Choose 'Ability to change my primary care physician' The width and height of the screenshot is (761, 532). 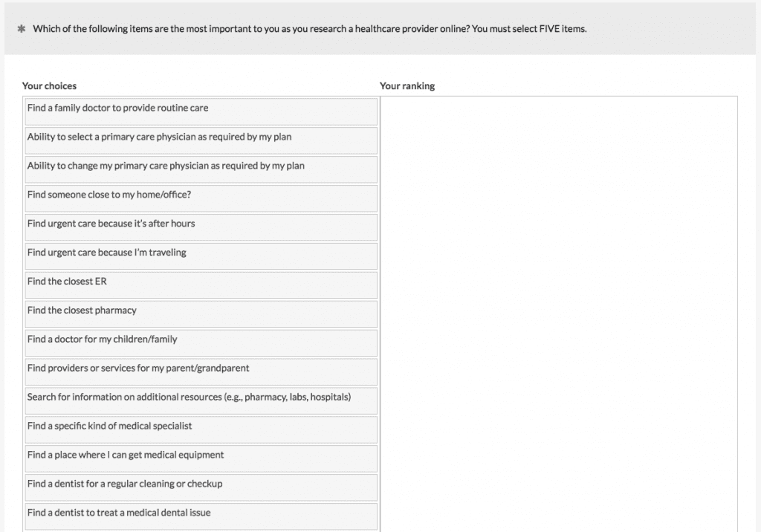(x=201, y=169)
